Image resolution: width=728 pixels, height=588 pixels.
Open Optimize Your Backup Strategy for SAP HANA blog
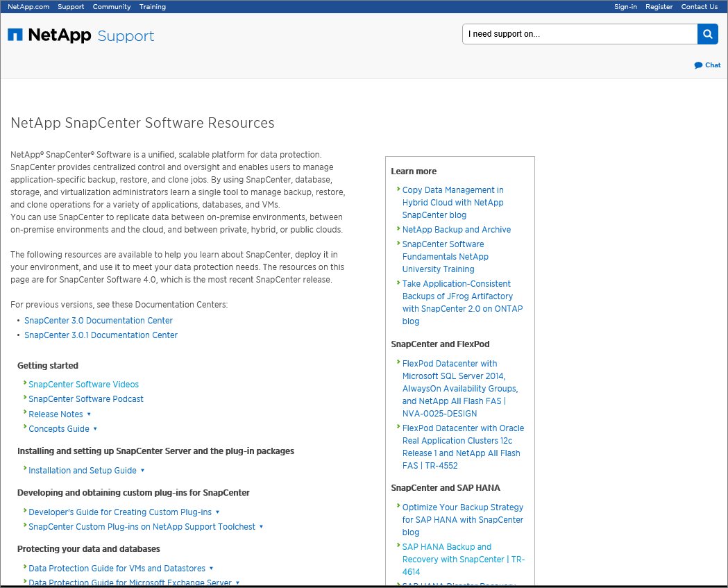point(462,520)
